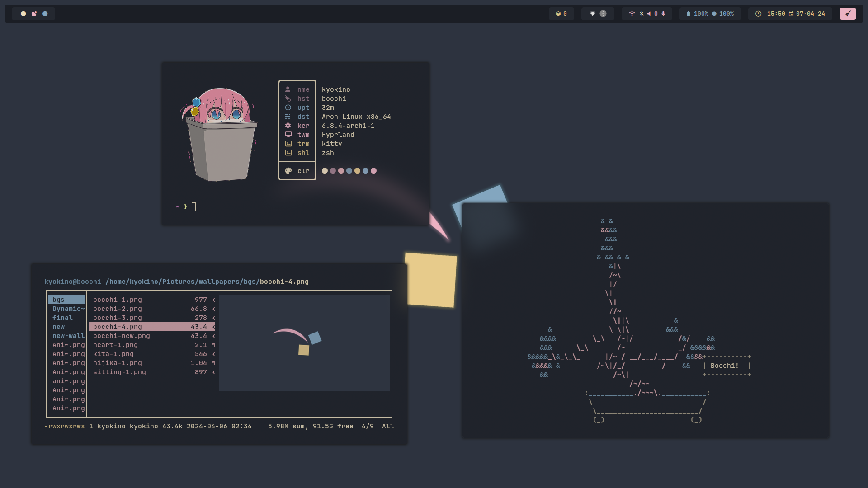Click heart-1.png file entry
868x488 pixels.
pyautogui.click(x=115, y=345)
